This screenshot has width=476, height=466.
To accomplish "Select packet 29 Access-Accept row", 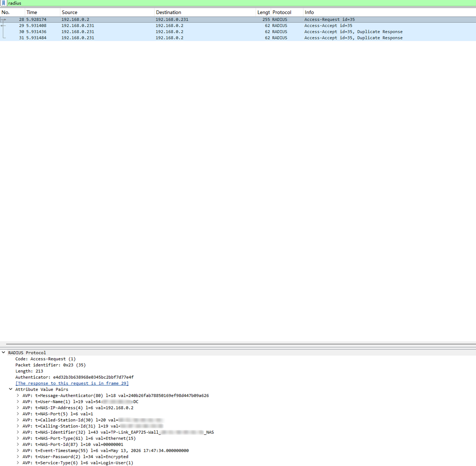I will click(238, 26).
